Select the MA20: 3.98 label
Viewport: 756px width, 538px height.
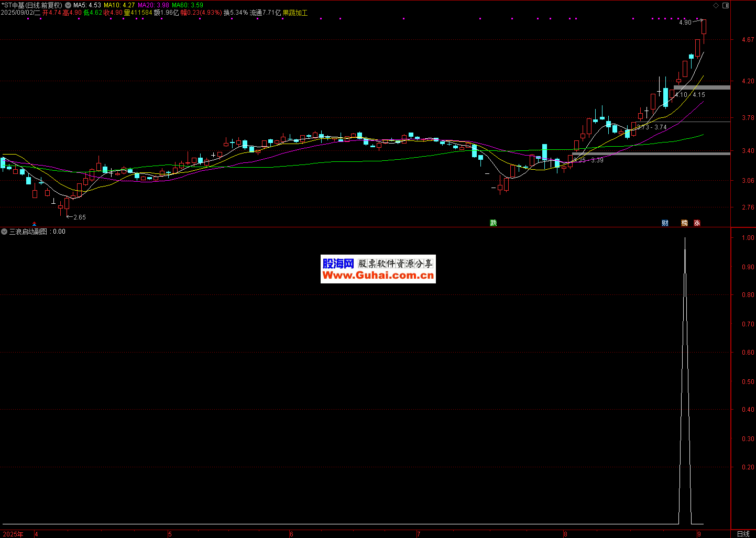pos(154,5)
